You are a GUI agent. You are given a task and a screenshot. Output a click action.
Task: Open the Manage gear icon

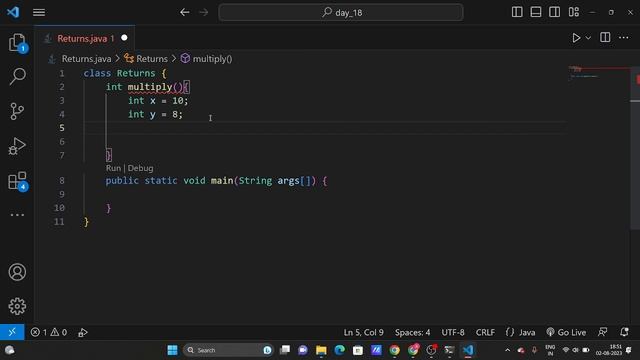pyautogui.click(x=17, y=306)
